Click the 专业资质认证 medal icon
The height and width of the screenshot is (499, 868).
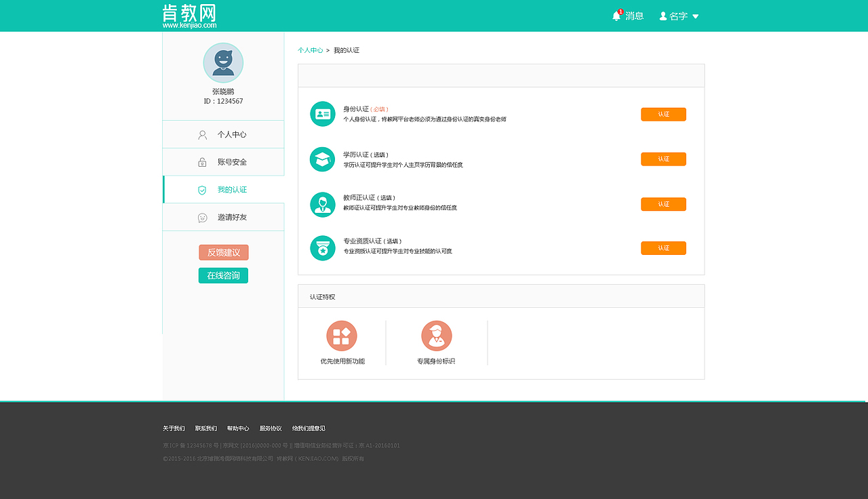click(x=323, y=248)
